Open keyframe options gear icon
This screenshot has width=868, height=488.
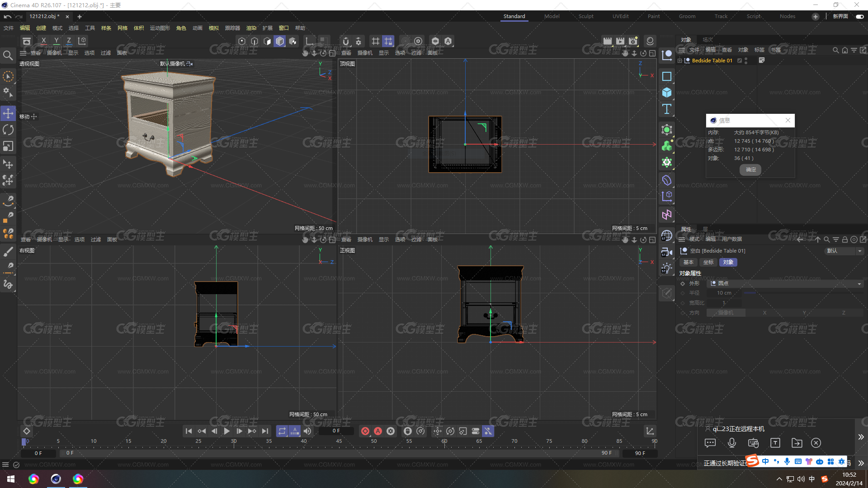tap(391, 431)
